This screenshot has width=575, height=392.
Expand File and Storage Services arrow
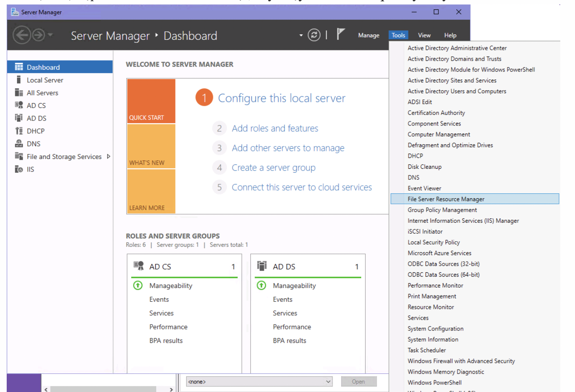point(108,156)
